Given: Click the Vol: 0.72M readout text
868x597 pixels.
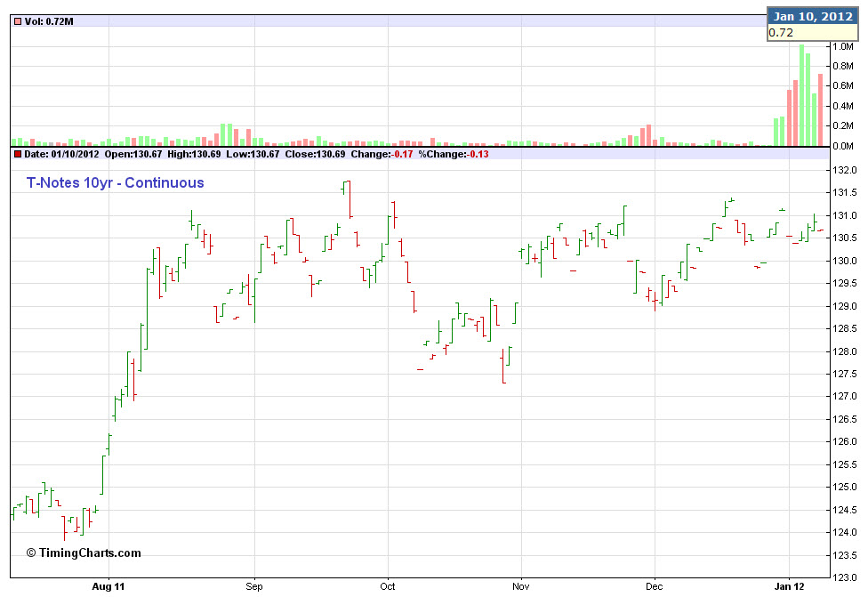Looking at the screenshot, I should click(49, 20).
